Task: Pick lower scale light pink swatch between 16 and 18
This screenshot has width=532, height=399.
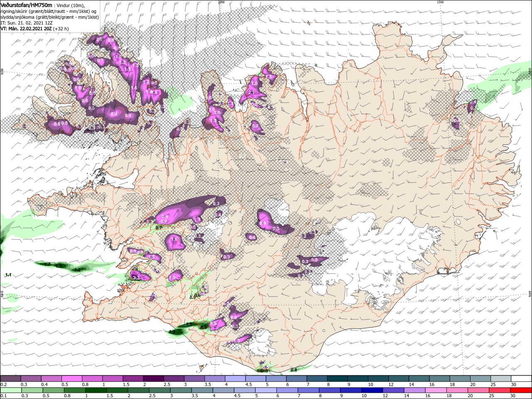Action: [x=435, y=390]
